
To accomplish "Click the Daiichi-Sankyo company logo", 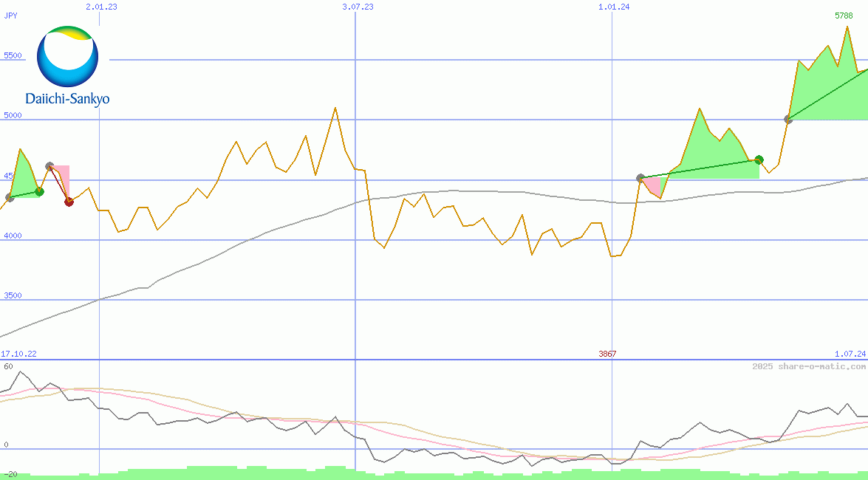I will [x=67, y=66].
